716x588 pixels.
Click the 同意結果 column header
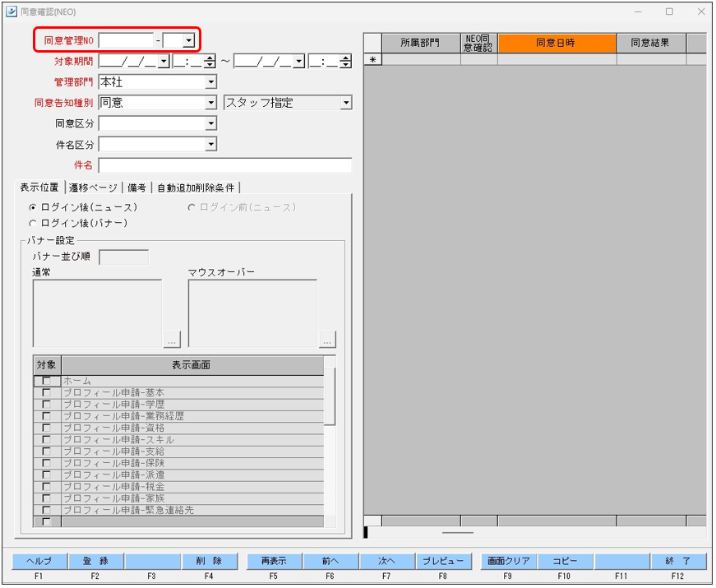tap(651, 44)
